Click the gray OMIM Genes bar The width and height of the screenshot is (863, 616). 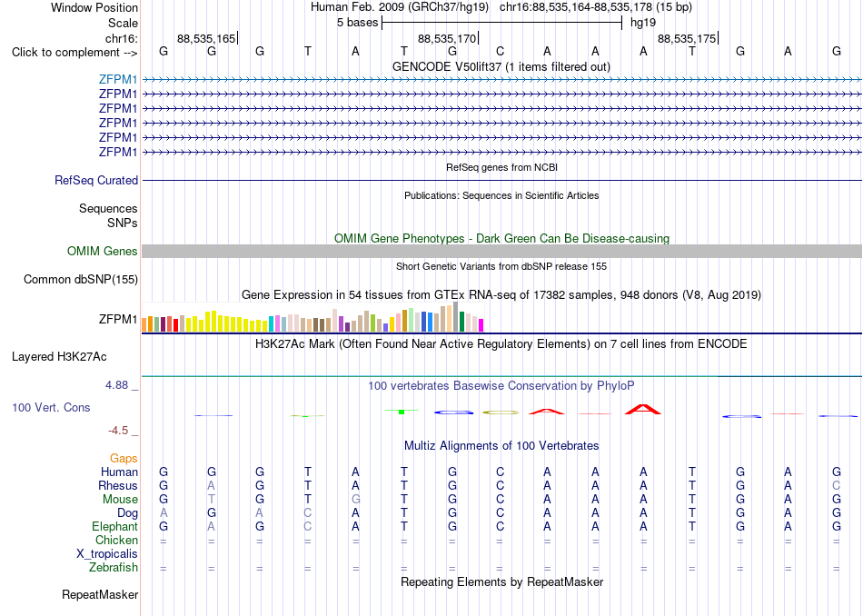click(501, 251)
